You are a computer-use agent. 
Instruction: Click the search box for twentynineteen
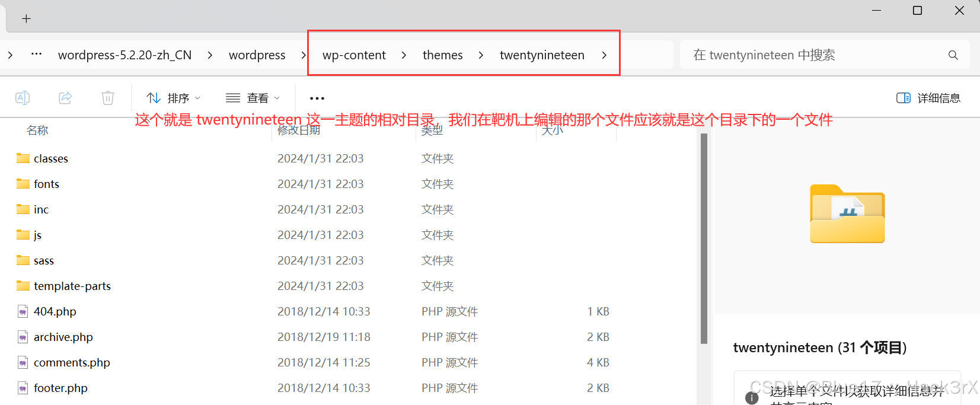coord(824,55)
